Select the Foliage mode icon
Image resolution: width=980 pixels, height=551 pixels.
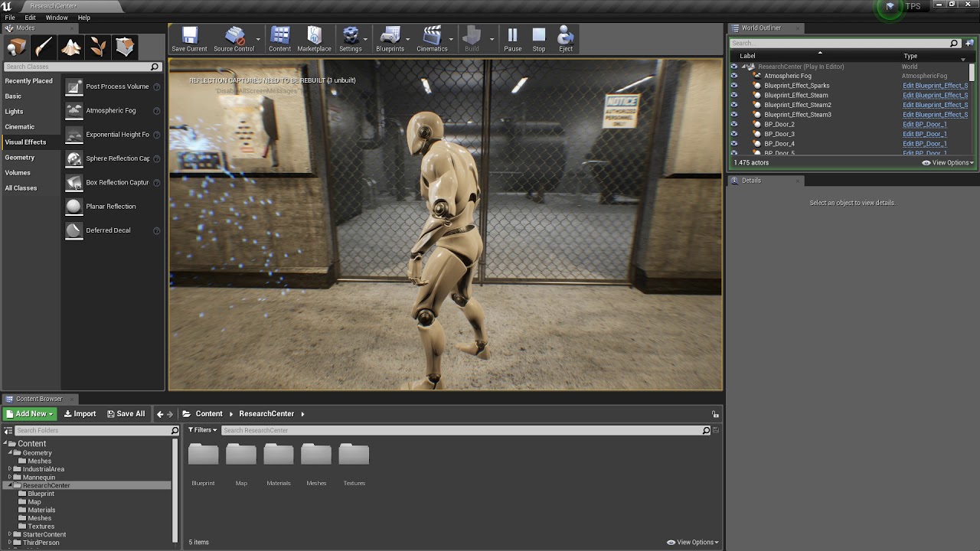98,47
